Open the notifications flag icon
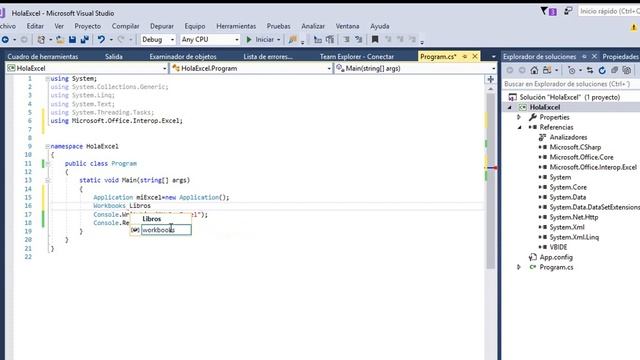This screenshot has height=360, width=640. 548,11
